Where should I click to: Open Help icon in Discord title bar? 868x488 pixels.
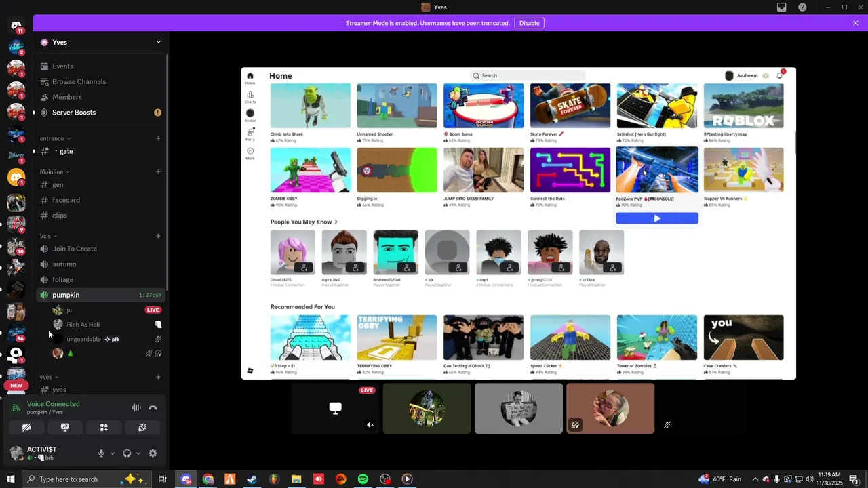pyautogui.click(x=802, y=7)
